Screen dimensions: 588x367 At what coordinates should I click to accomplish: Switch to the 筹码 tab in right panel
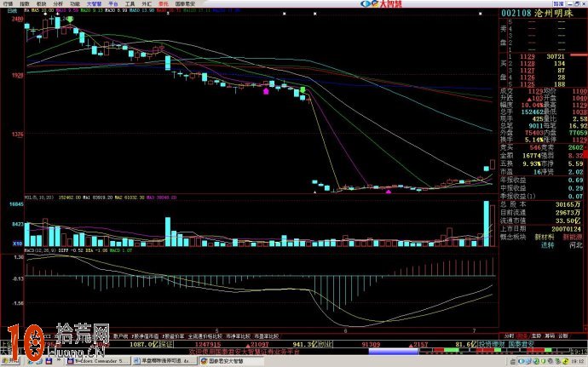point(550,336)
